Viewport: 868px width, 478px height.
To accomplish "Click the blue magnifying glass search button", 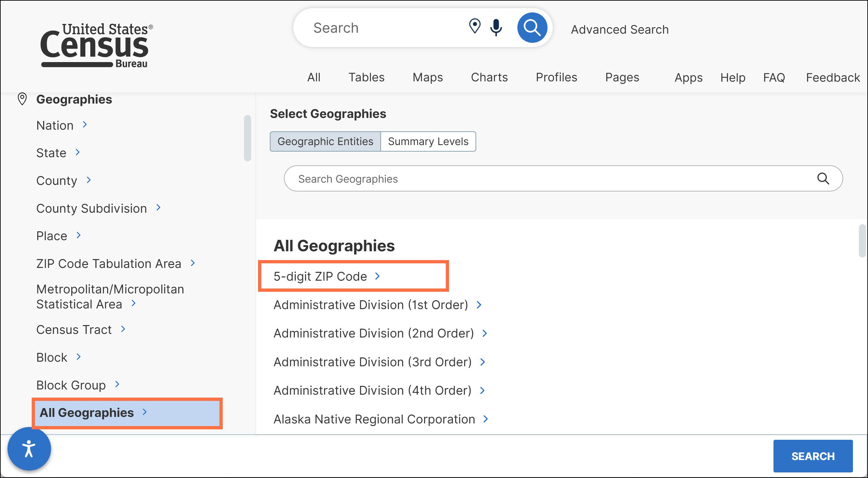I will coord(532,27).
